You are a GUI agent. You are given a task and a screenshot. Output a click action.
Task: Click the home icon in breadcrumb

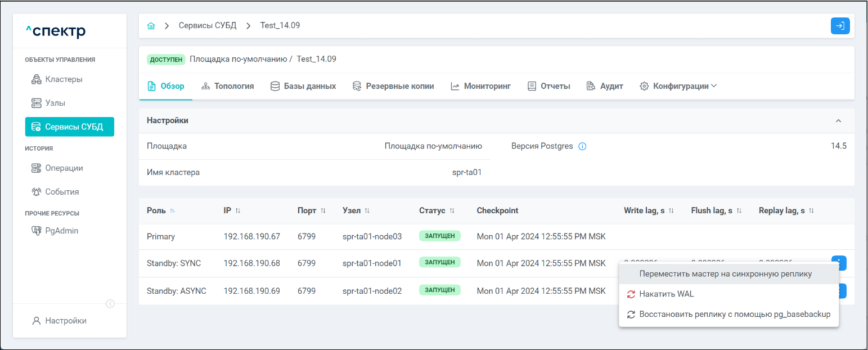(x=151, y=26)
